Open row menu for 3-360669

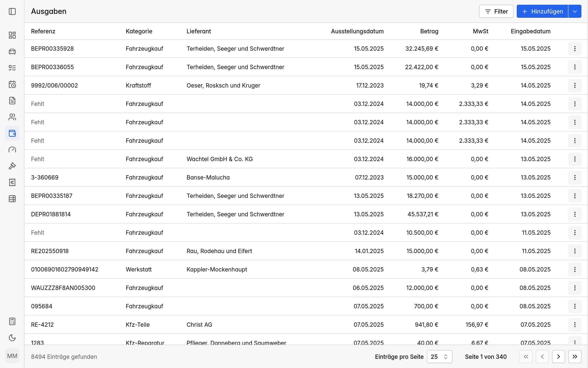point(575,177)
